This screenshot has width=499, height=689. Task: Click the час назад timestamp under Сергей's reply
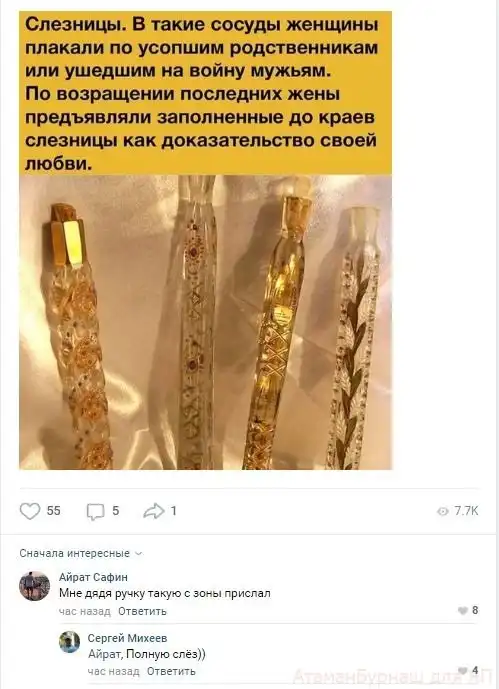point(113,671)
